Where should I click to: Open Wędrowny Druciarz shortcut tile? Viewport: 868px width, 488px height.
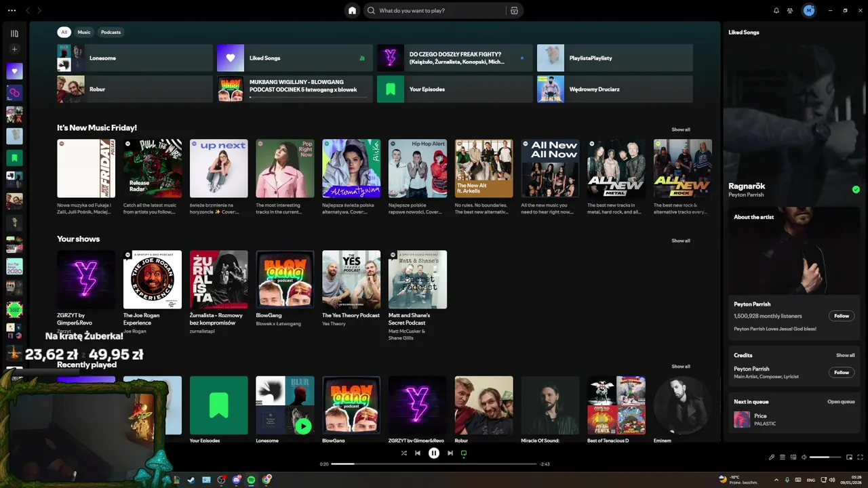pos(615,89)
